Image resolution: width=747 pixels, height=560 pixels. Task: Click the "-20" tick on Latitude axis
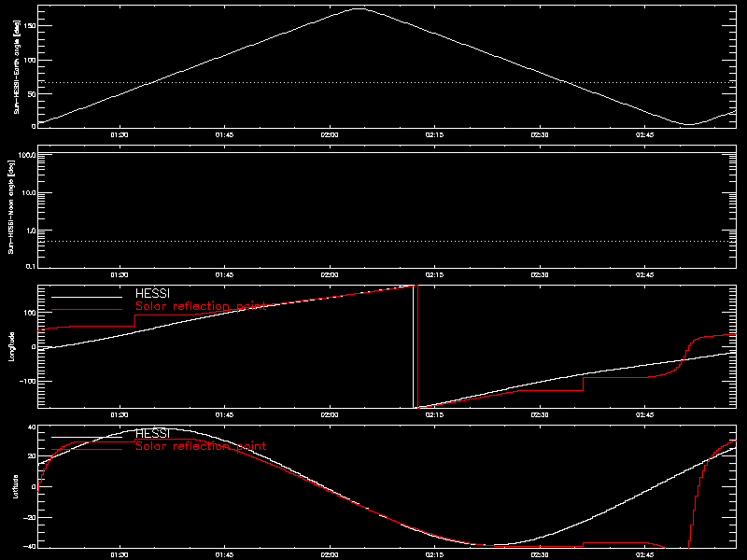click(30, 518)
